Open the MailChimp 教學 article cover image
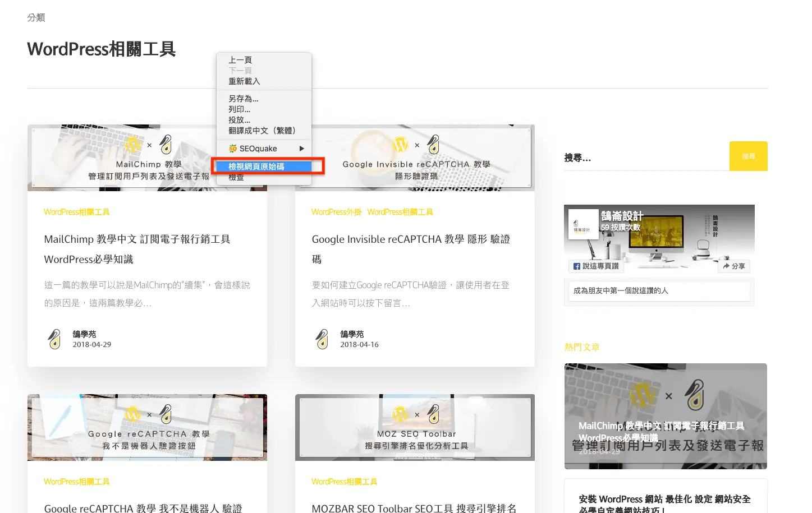The width and height of the screenshot is (812, 513). [x=147, y=158]
